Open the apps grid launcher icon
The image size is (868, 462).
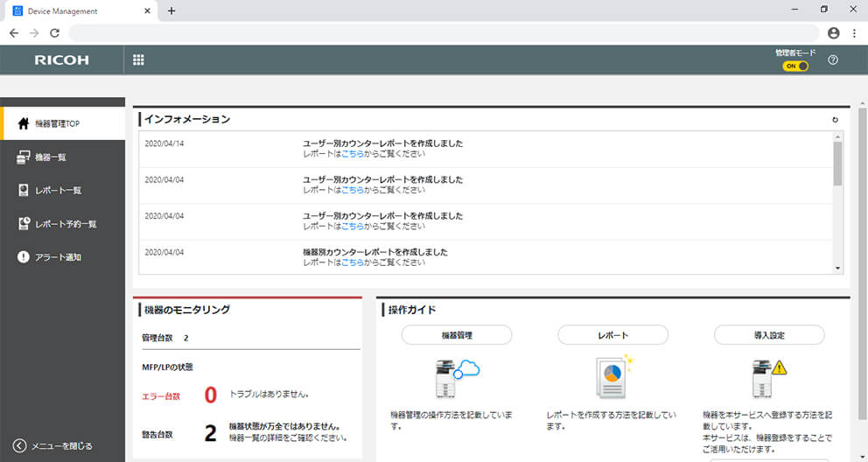(138, 60)
